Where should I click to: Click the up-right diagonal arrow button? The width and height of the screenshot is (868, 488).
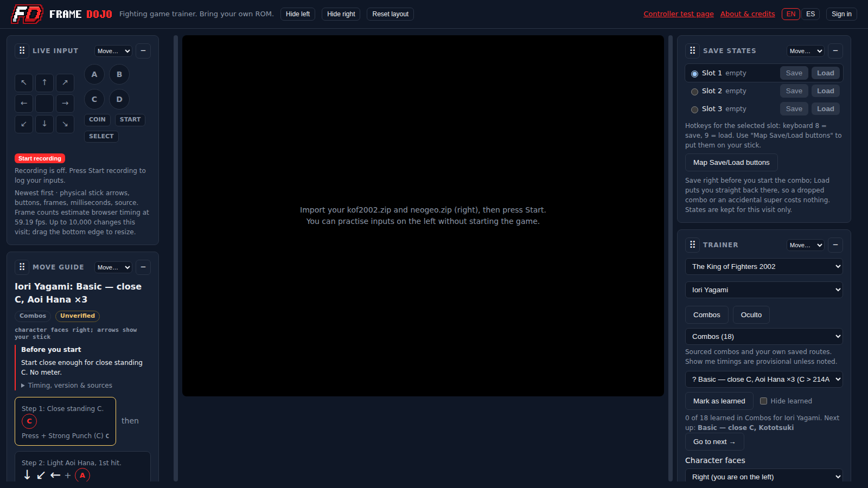(x=65, y=82)
